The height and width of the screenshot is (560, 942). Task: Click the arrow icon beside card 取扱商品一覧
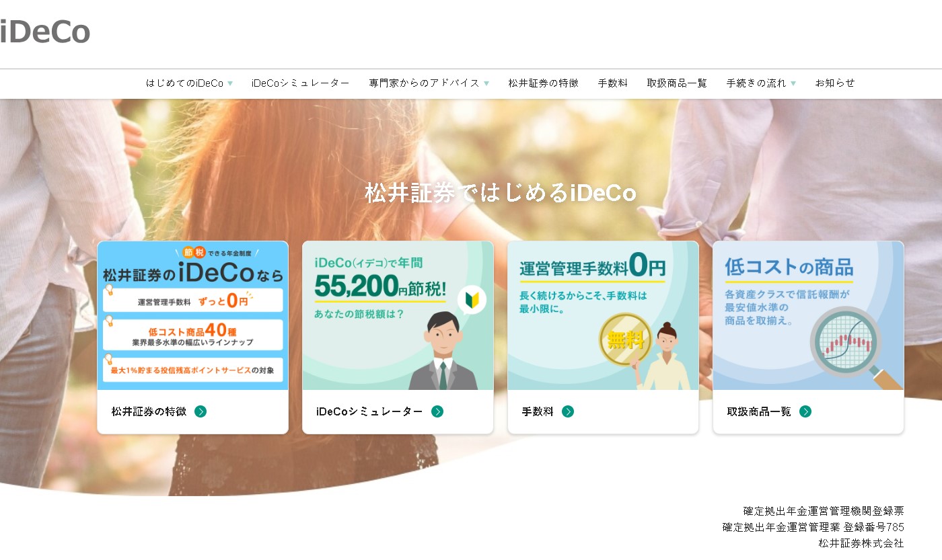pyautogui.click(x=805, y=411)
